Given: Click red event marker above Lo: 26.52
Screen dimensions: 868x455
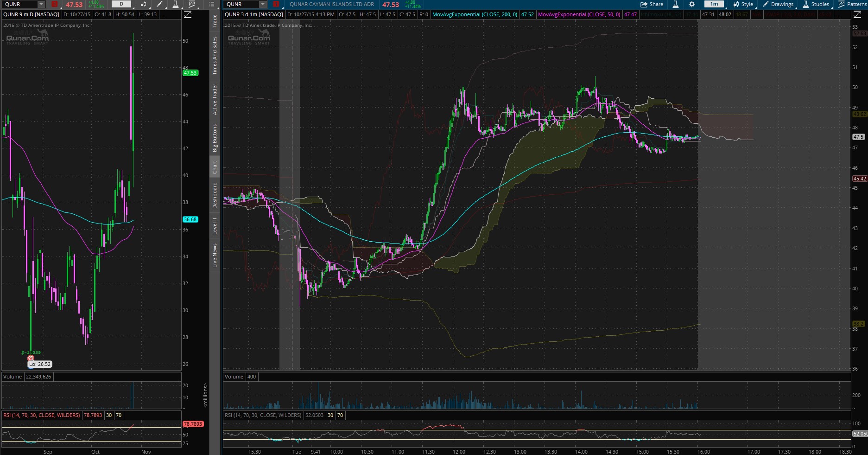Looking at the screenshot, I should click(x=31, y=358).
